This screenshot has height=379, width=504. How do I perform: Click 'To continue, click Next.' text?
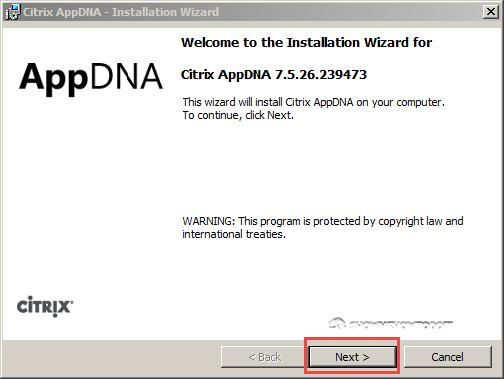pos(238,115)
